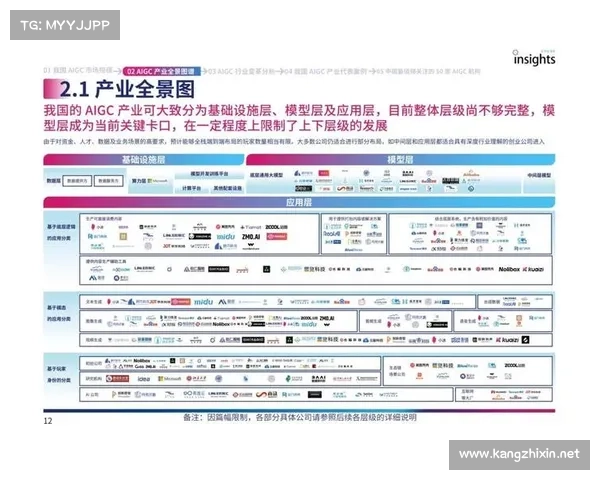Click the '图像生成' row label

(94, 321)
